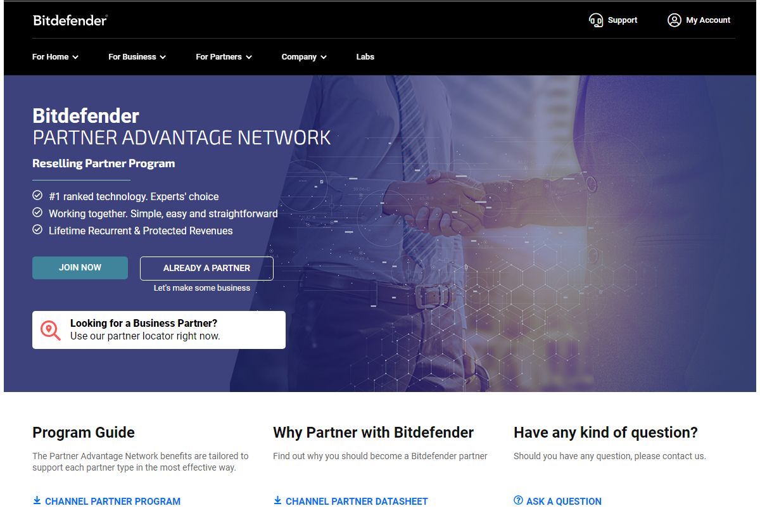Download the CHANNEL PARTNER DATASHEET
Image resolution: width=760 pixels, height=532 pixels.
(357, 502)
